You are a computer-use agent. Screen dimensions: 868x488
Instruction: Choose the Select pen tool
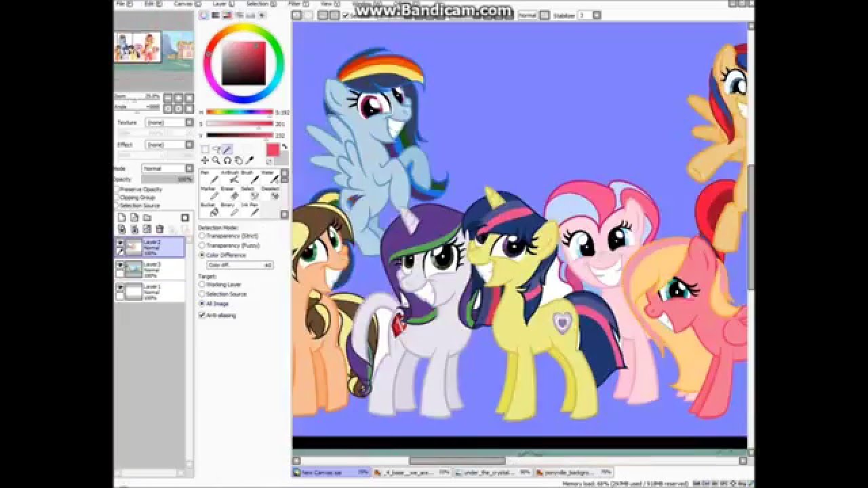[x=250, y=193]
